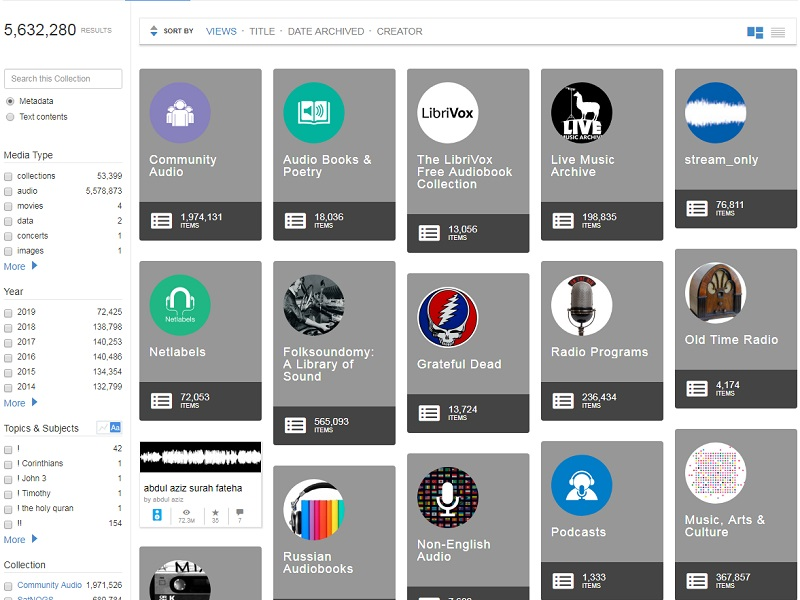
Task: Expand More under Topics & Subjects
Action: (x=20, y=539)
